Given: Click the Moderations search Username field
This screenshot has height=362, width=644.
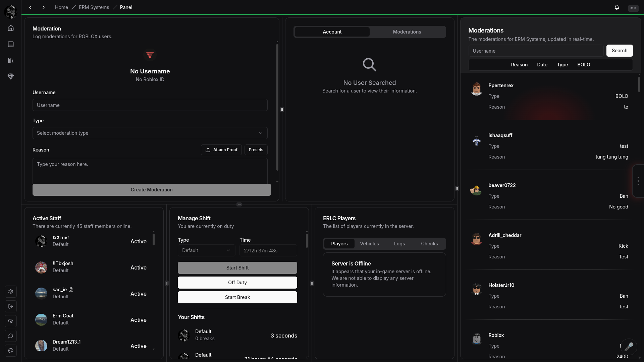Looking at the screenshot, I should tap(536, 51).
